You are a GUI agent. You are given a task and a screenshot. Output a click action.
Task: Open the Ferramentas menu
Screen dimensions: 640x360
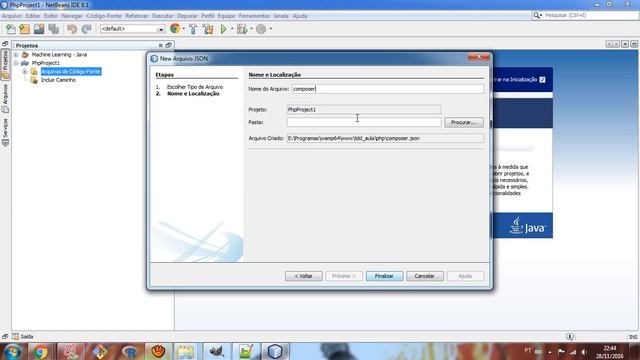pyautogui.click(x=254, y=16)
